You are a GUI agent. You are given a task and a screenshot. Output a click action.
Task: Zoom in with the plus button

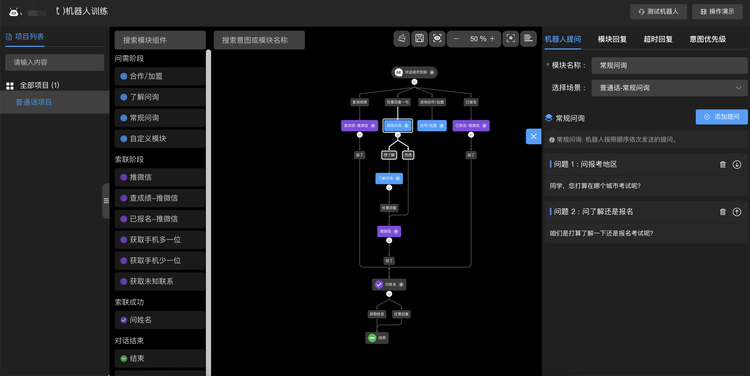pos(492,39)
